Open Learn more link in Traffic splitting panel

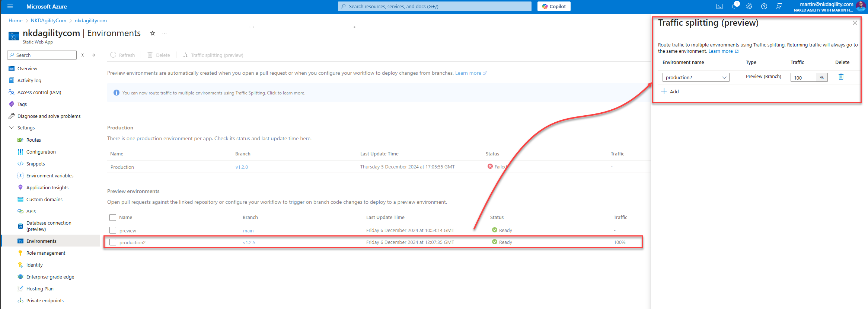723,51
